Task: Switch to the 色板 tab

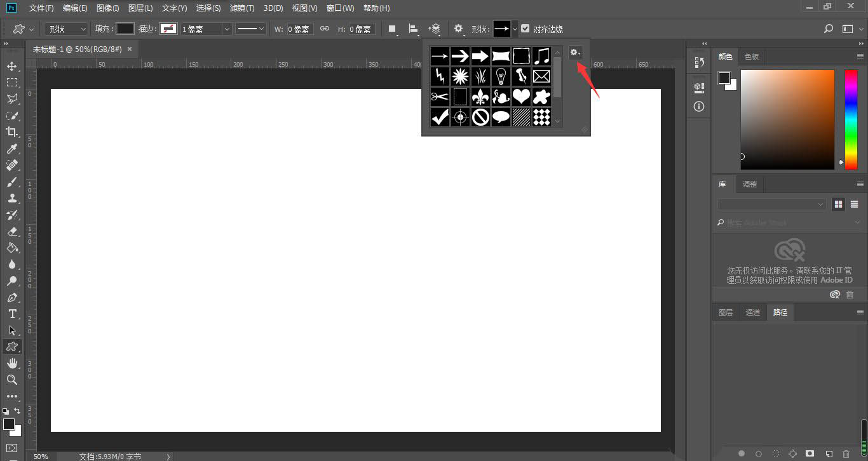Action: click(752, 57)
